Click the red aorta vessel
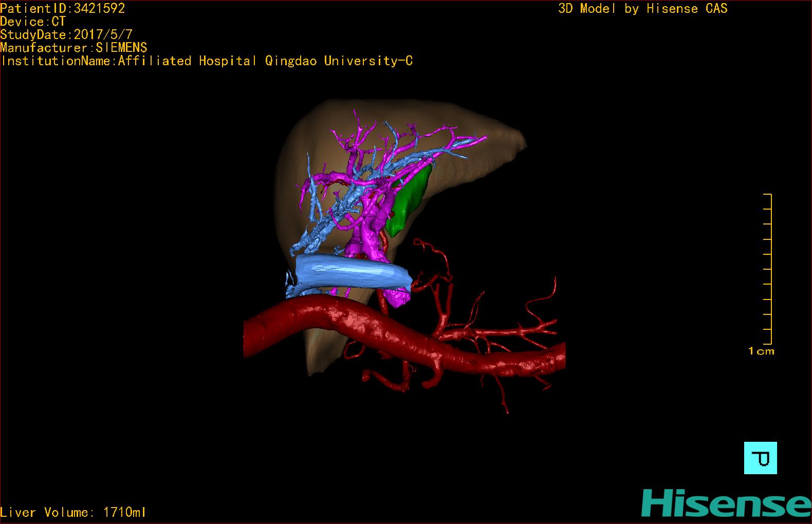The width and height of the screenshot is (812, 524). (403, 335)
